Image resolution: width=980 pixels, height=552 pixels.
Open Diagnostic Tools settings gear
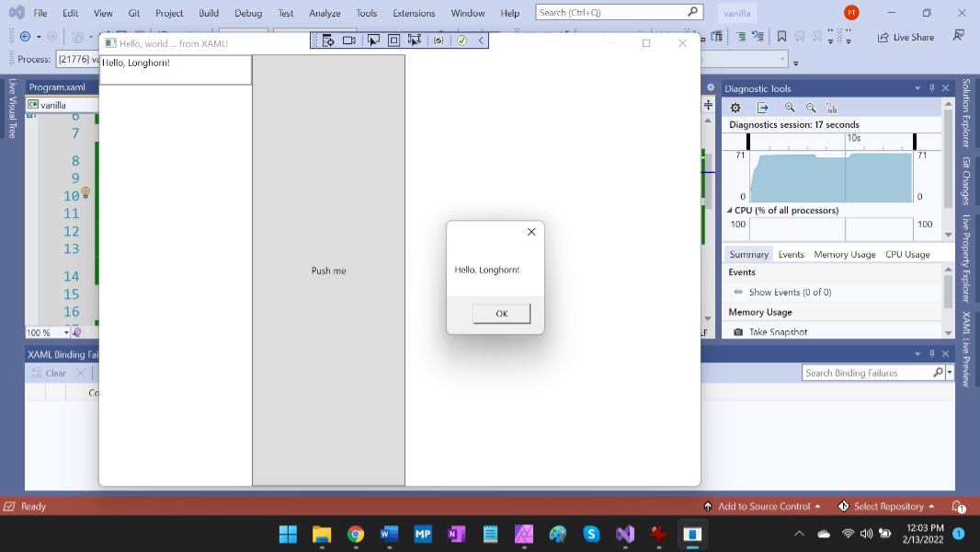coord(735,108)
